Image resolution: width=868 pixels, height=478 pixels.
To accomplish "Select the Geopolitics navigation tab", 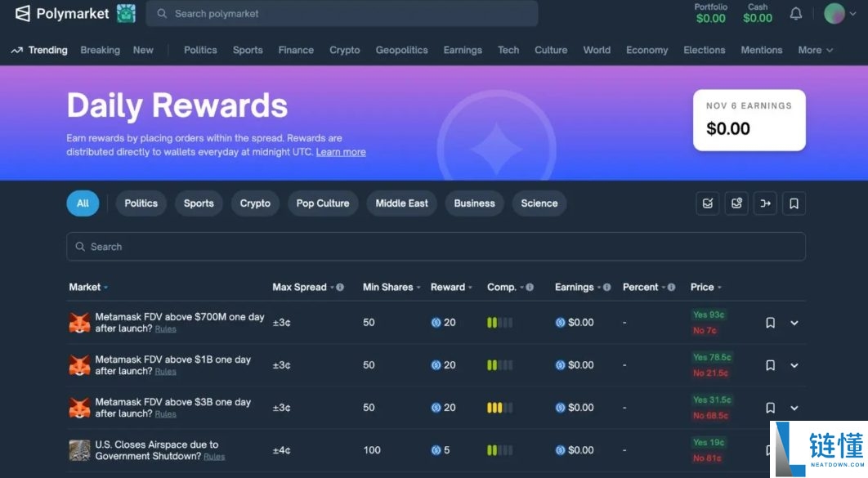I will pyautogui.click(x=401, y=50).
